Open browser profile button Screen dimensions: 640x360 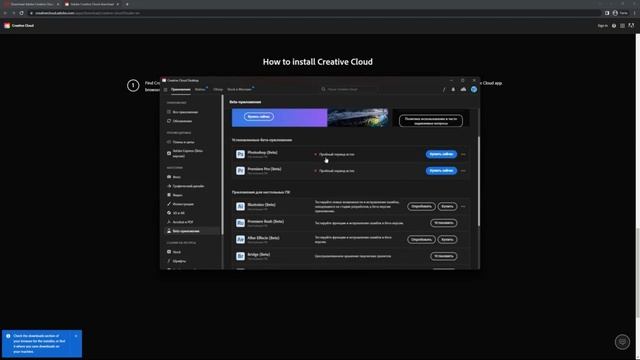click(x=620, y=13)
